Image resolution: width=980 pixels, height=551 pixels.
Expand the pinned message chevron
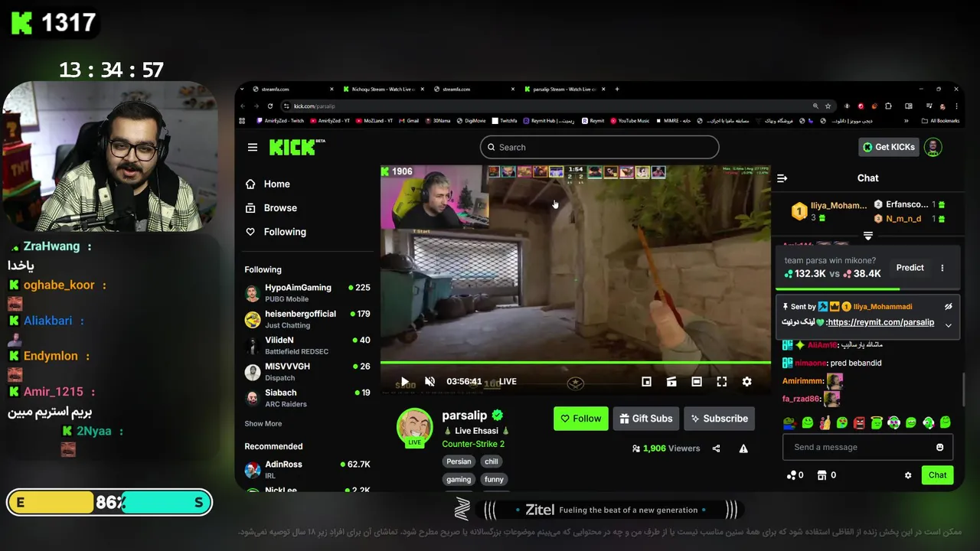[x=948, y=325]
